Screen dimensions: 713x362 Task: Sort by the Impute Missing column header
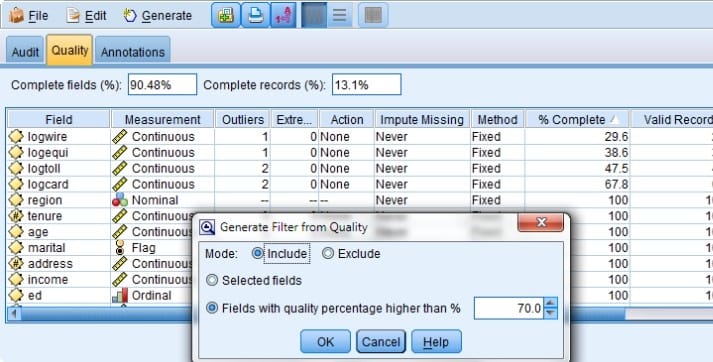pos(422,120)
